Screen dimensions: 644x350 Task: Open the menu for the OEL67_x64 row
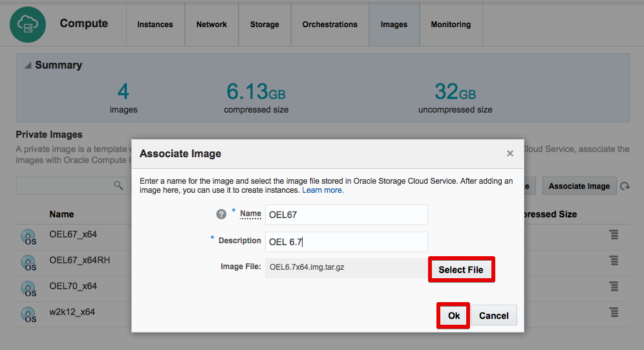click(x=614, y=235)
